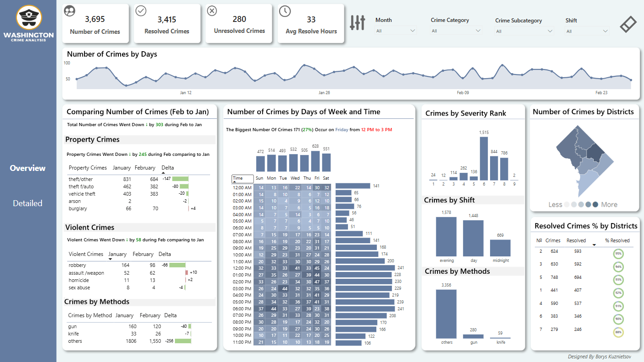Click the 92% resolved donut for district 1
The image size is (644, 362).
click(619, 293)
